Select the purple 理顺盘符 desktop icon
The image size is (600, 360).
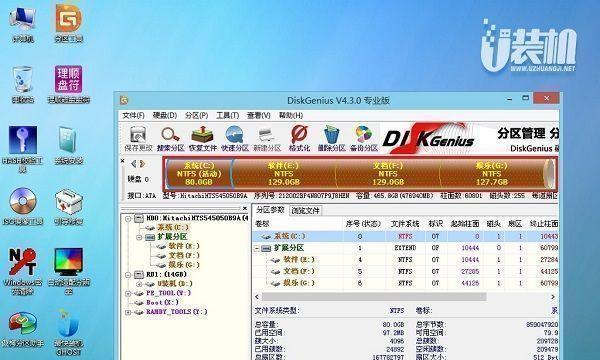[68, 84]
